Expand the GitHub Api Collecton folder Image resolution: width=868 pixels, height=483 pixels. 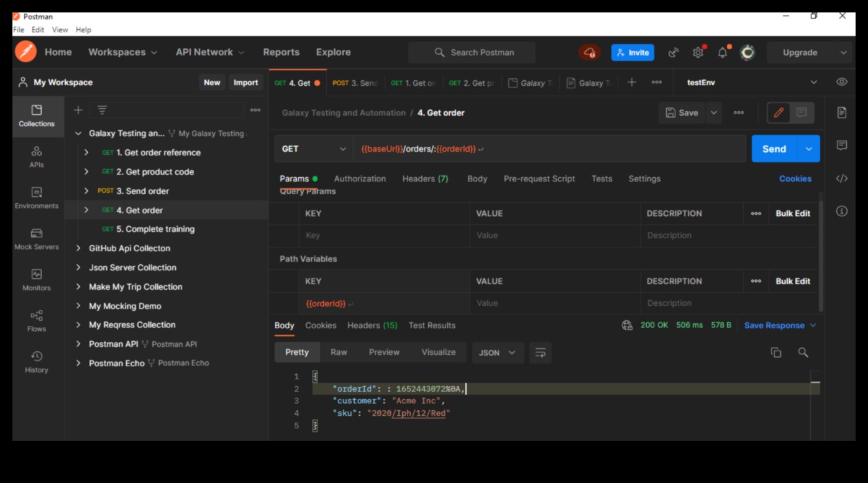point(78,248)
